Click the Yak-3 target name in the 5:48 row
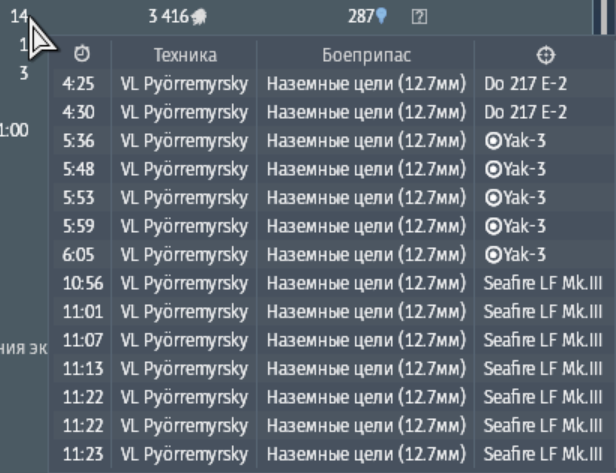The image size is (616, 473). pos(524,169)
